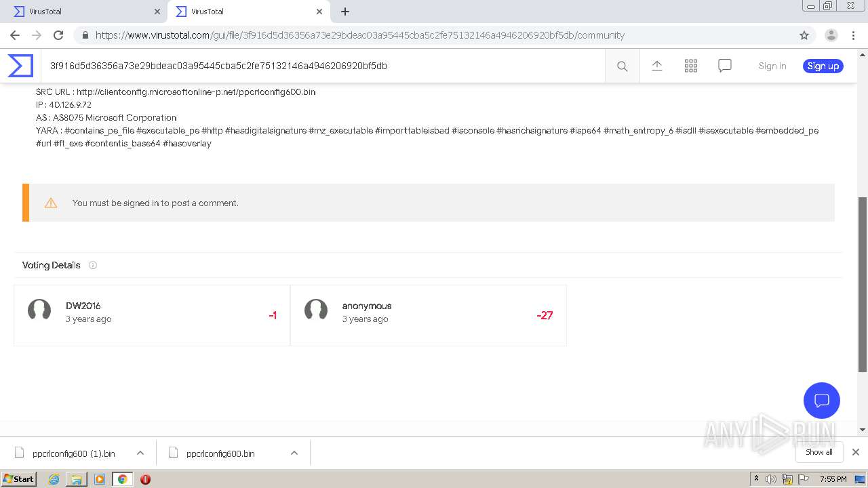
Task: Bookmark this page with star icon
Action: (x=804, y=35)
